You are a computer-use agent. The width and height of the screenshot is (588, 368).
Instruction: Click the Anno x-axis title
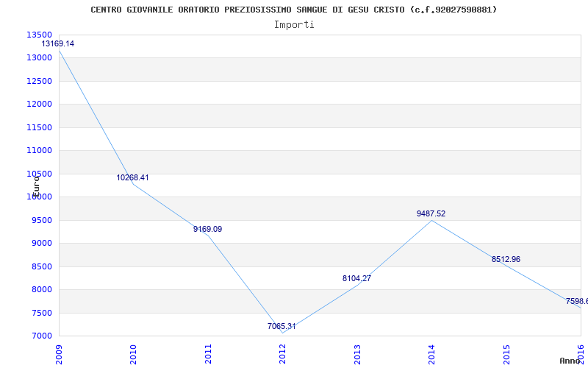coord(570,361)
